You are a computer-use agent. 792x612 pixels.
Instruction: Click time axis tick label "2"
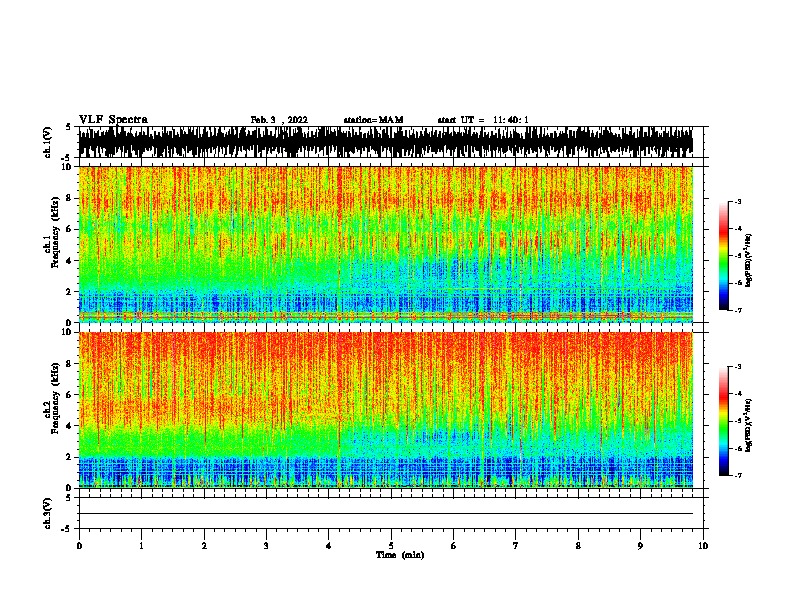(204, 546)
